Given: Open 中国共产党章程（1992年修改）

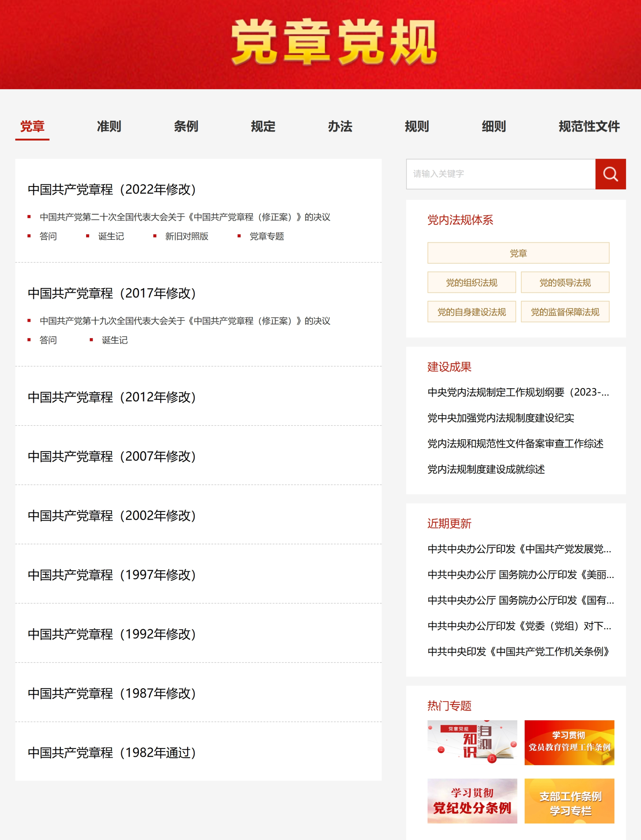Looking at the screenshot, I should click(x=112, y=634).
